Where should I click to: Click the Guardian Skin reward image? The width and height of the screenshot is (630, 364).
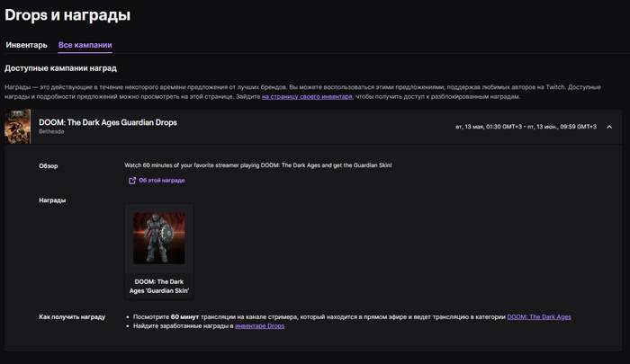(x=158, y=238)
